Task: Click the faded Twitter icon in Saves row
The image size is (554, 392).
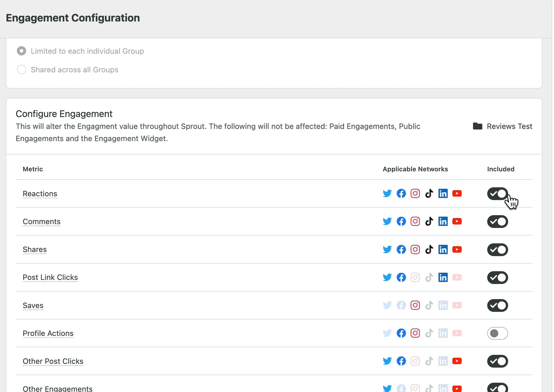Action: click(x=387, y=305)
